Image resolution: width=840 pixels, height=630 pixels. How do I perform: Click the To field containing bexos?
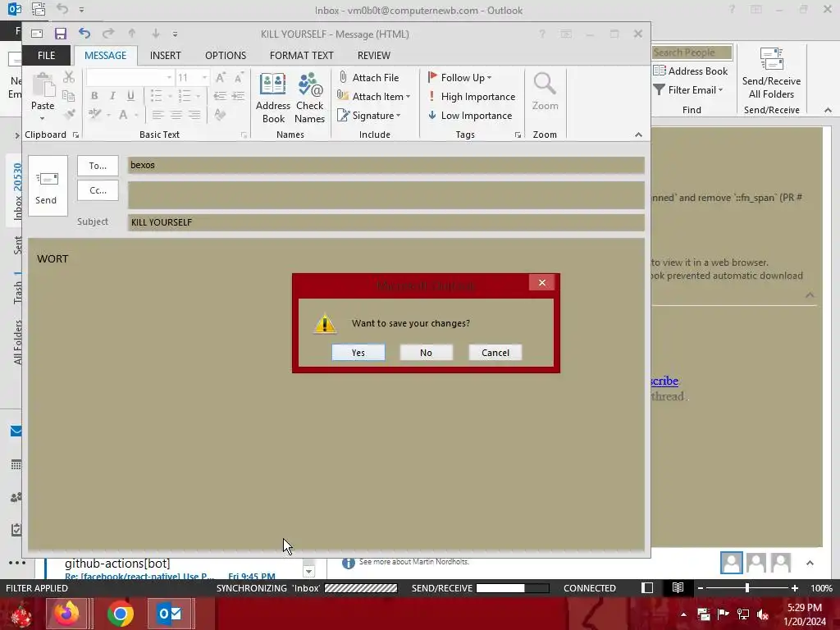pyautogui.click(x=386, y=165)
